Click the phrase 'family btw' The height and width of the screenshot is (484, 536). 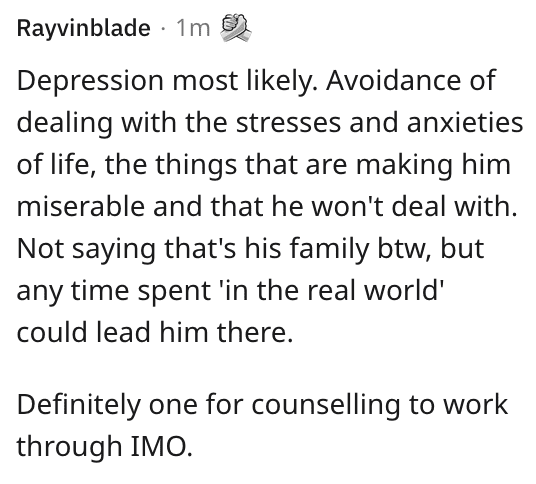(362, 249)
